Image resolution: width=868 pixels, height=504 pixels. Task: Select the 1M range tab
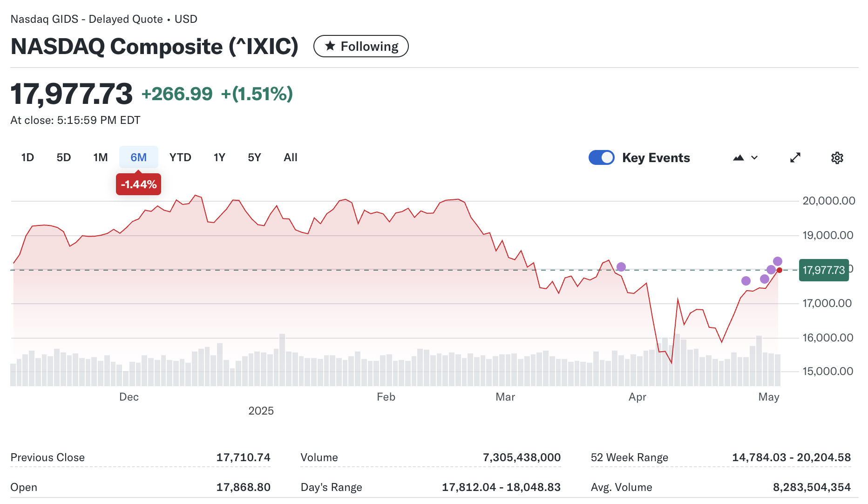point(101,157)
